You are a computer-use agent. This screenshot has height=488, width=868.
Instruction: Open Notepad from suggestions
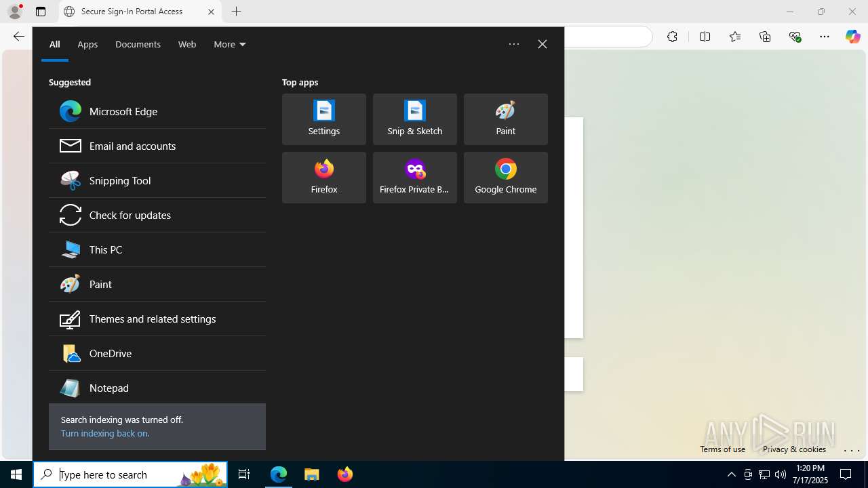(157, 388)
